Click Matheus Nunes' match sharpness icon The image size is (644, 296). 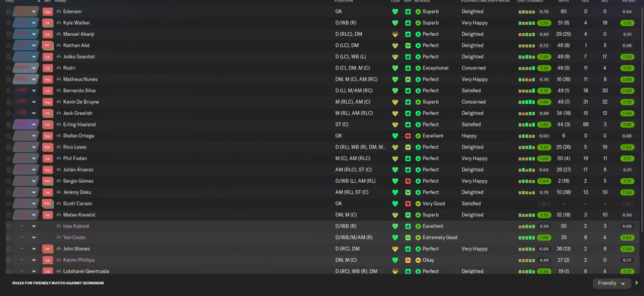[408, 80]
